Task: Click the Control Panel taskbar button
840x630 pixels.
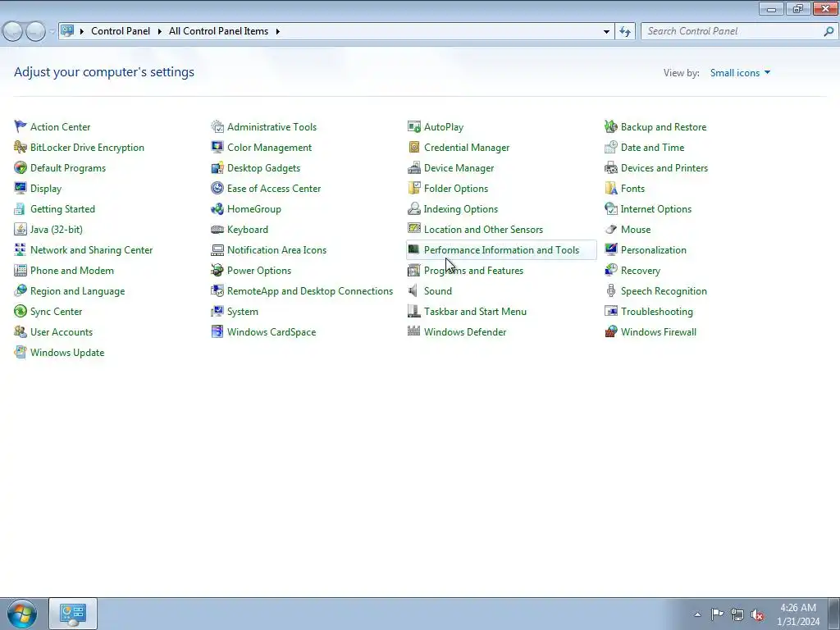Action: tap(73, 614)
